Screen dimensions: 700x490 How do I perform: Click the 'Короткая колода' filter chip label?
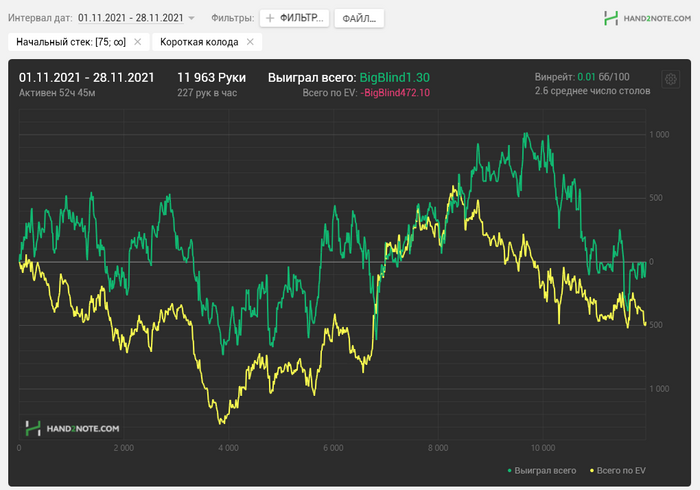pyautogui.click(x=199, y=42)
